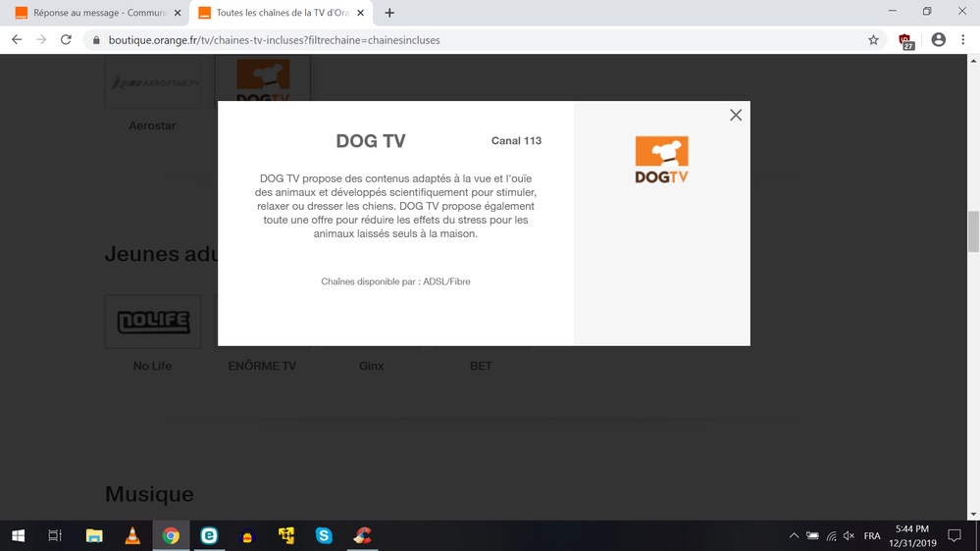View site info via the padlock icon

(x=96, y=40)
